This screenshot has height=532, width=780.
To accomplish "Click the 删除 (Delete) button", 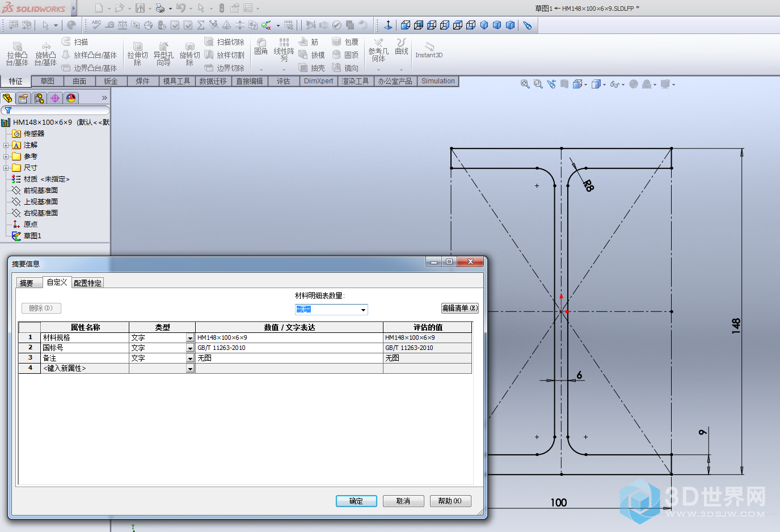I will click(41, 308).
